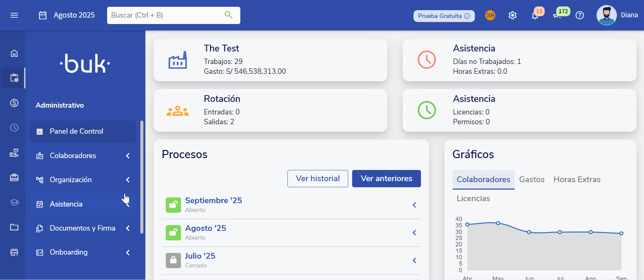Viewport: 644px width, 280px height.
Task: Click the help question mark icon
Action: point(580,15)
